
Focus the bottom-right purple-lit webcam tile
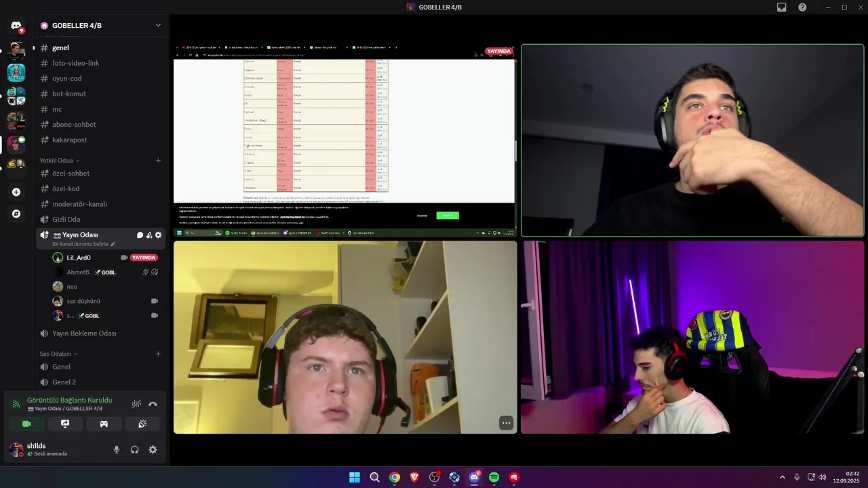(x=692, y=337)
